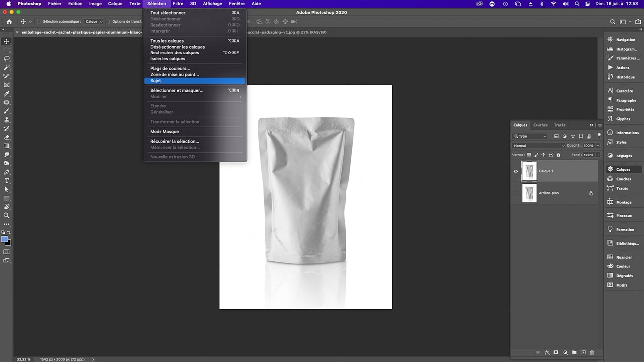Select the Zoom tool
Image resolution: width=644 pixels, height=362 pixels.
click(6, 215)
